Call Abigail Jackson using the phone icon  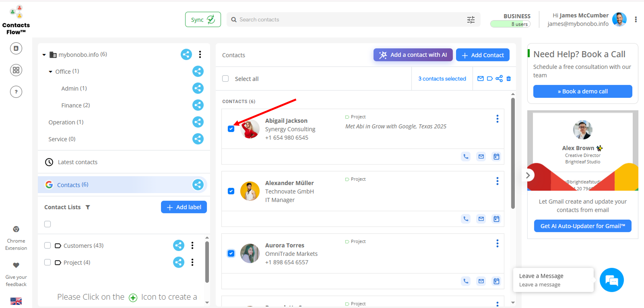tap(466, 156)
